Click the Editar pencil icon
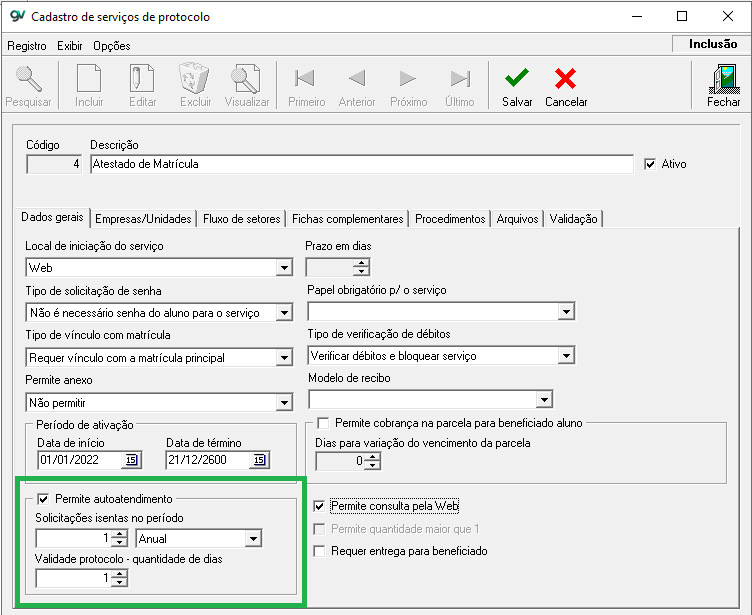This screenshot has height=615, width=752. point(142,78)
